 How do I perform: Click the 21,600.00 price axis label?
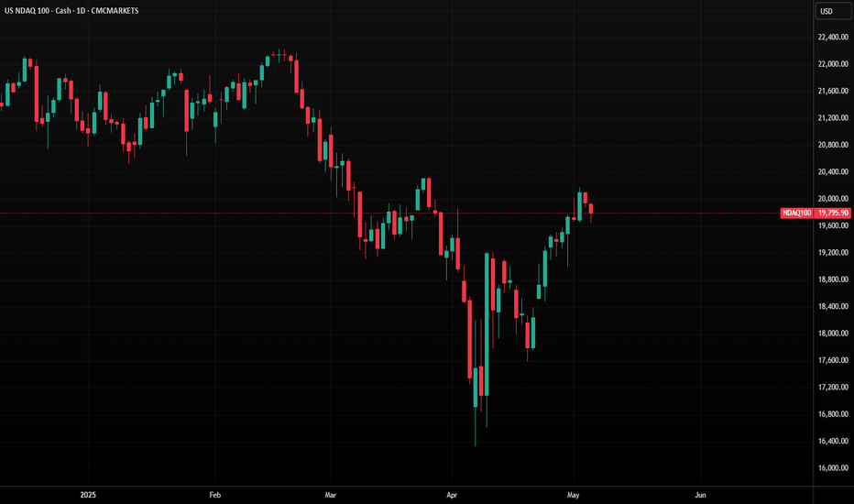(833, 91)
